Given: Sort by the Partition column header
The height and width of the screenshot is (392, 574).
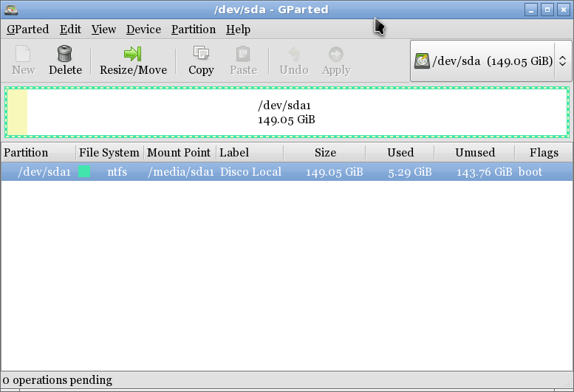Looking at the screenshot, I should pyautogui.click(x=38, y=153).
